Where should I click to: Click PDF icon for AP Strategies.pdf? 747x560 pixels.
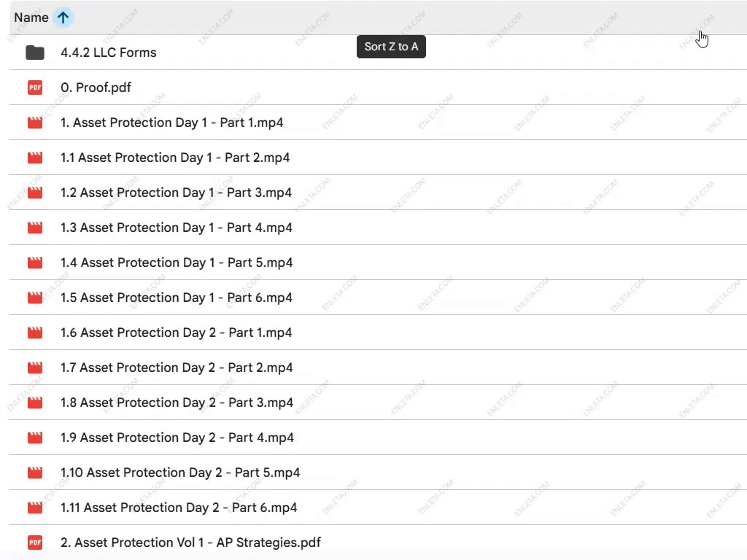(34, 542)
